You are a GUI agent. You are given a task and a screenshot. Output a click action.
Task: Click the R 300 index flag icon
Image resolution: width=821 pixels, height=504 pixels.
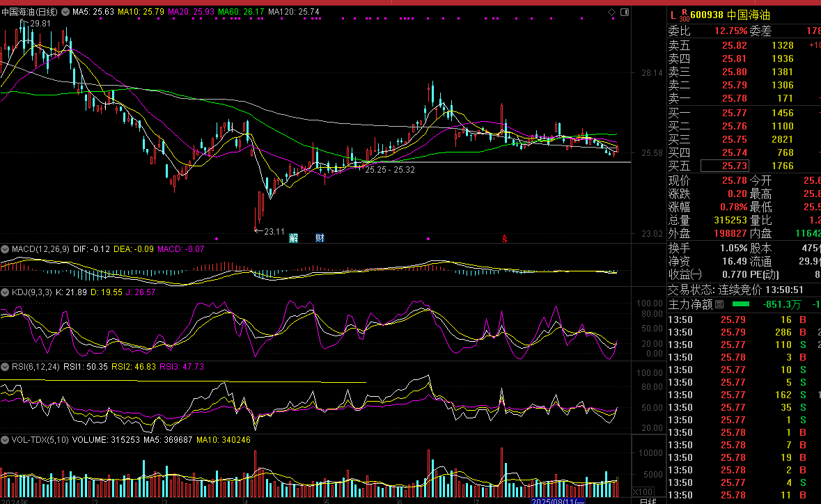(685, 15)
